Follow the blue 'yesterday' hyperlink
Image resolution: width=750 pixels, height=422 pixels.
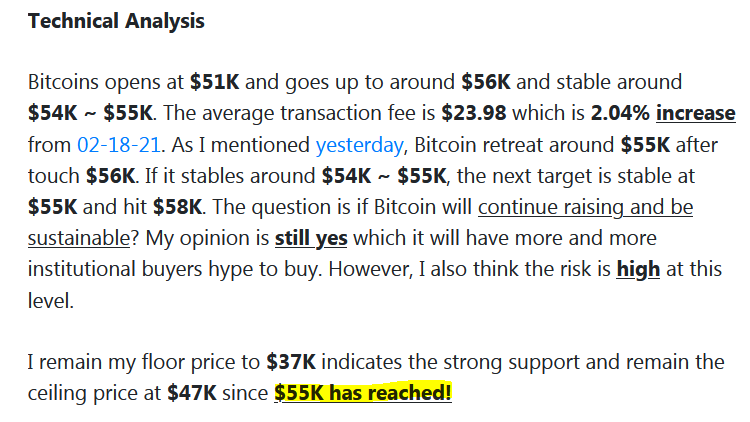[359, 145]
